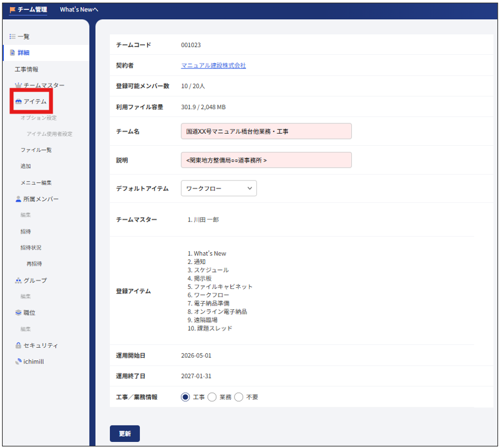Select the 工事 radio button

(x=185, y=397)
